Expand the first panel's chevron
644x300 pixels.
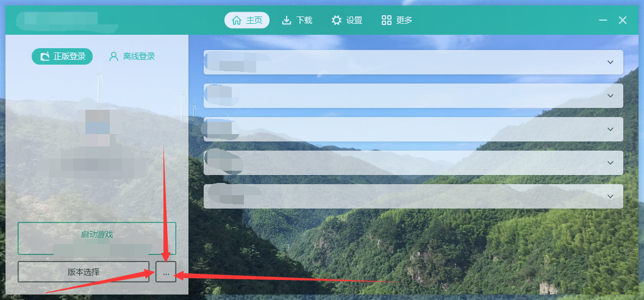610,62
